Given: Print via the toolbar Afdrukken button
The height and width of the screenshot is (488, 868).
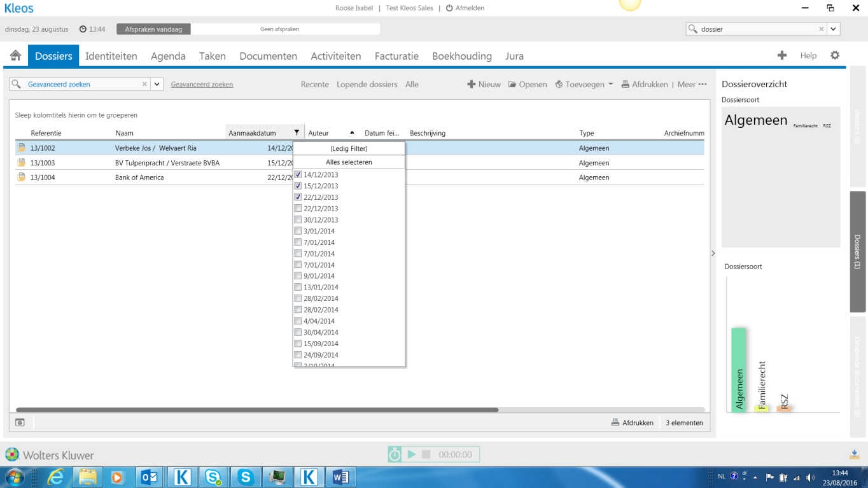Looking at the screenshot, I should point(645,84).
